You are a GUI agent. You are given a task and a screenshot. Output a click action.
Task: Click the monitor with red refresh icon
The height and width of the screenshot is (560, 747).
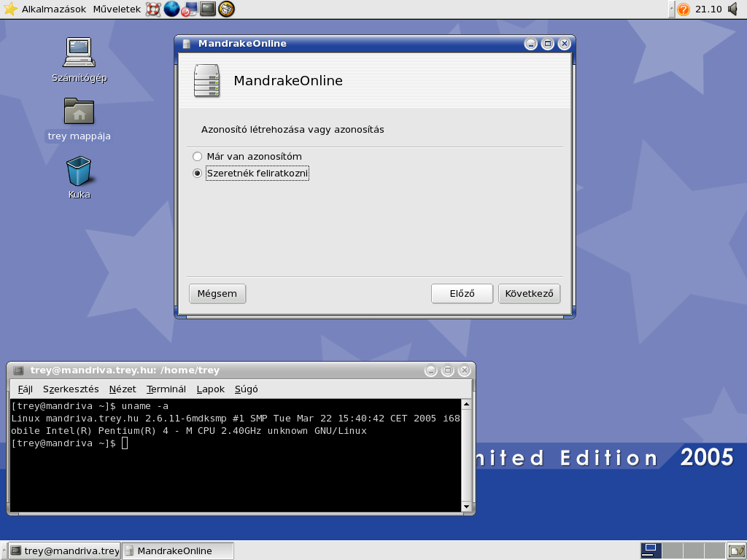pos(190,9)
